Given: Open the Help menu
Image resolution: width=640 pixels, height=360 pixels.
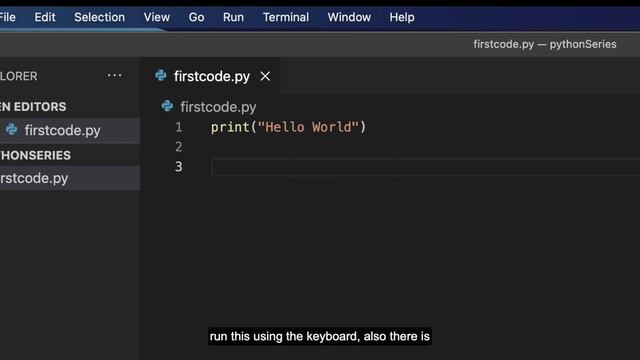Looking at the screenshot, I should (402, 17).
